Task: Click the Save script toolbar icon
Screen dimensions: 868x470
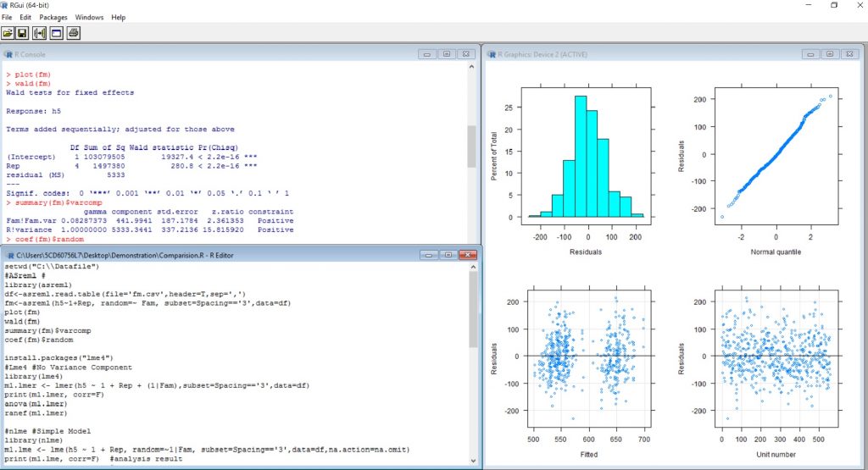Action: pos(24,33)
